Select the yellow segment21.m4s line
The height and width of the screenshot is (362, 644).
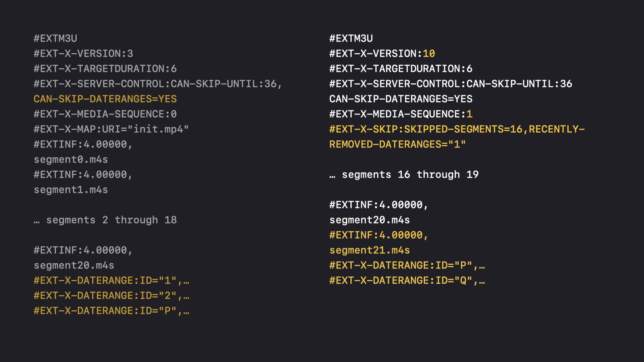(x=370, y=250)
